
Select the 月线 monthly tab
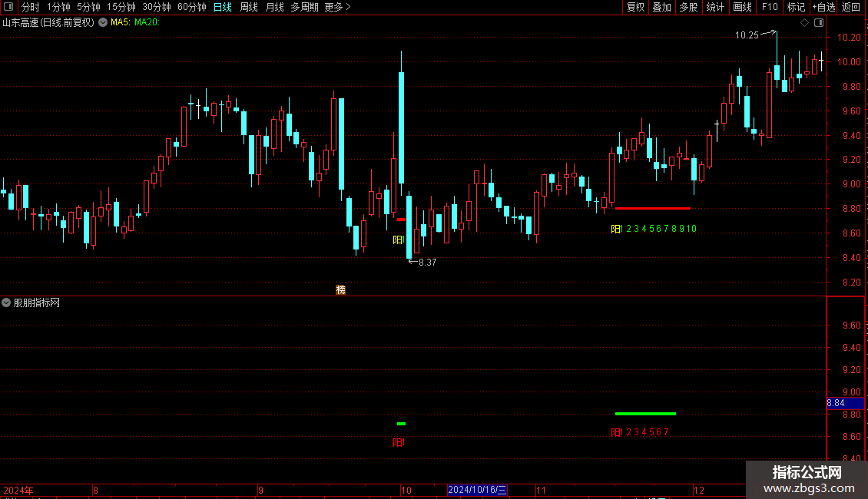pyautogui.click(x=274, y=7)
